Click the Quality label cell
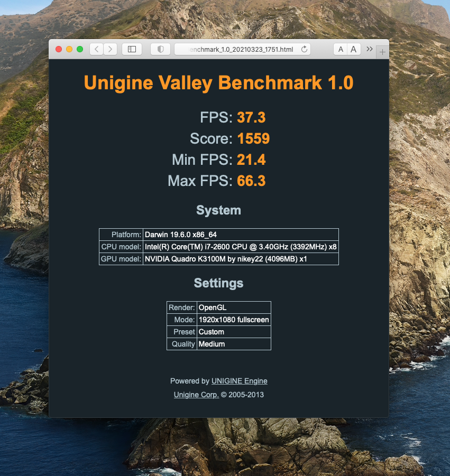The width and height of the screenshot is (450, 476). pos(182,344)
